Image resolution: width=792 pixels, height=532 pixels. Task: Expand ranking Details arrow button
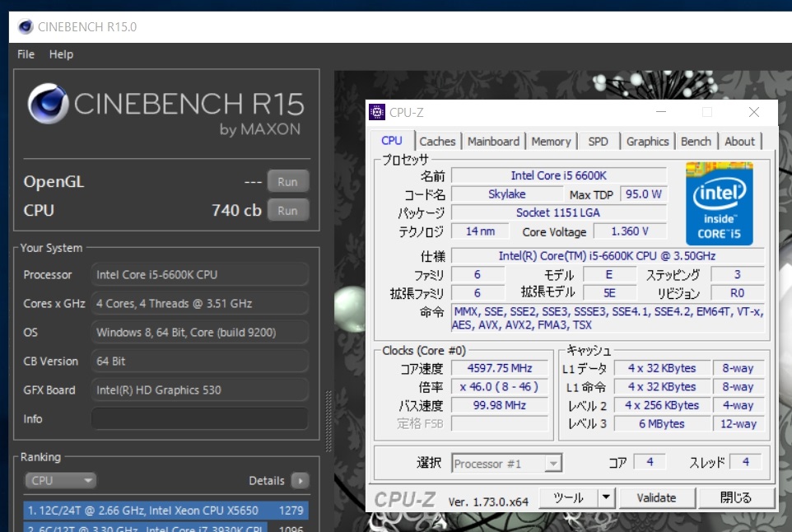(x=300, y=480)
